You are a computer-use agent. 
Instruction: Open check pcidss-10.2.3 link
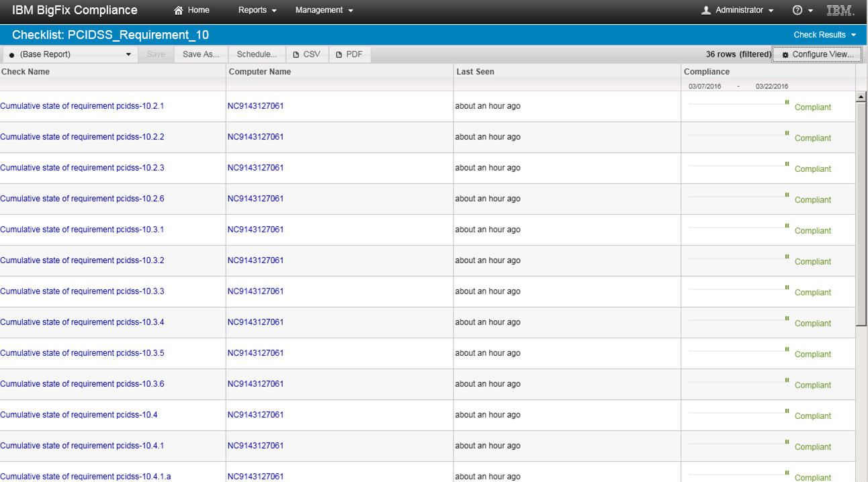[x=82, y=168]
